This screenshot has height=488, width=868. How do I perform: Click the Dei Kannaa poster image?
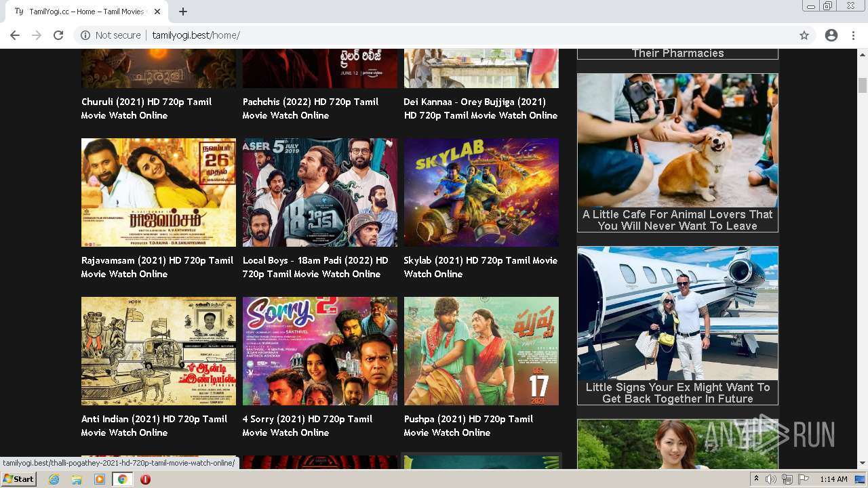pos(481,68)
